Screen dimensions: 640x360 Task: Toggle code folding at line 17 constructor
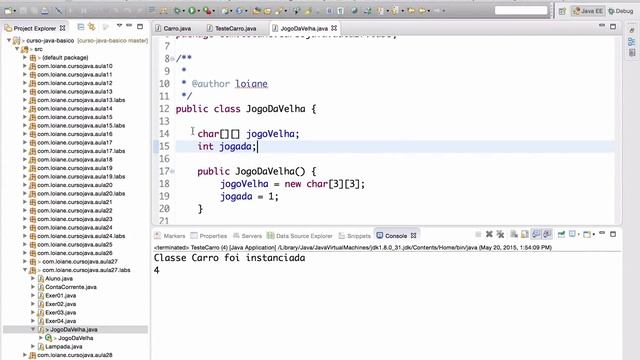(172, 171)
